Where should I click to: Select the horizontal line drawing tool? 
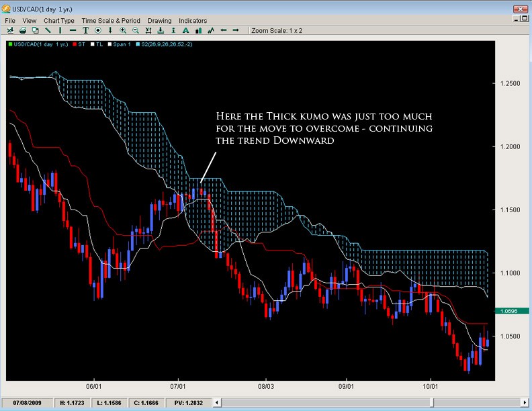[x=73, y=30]
